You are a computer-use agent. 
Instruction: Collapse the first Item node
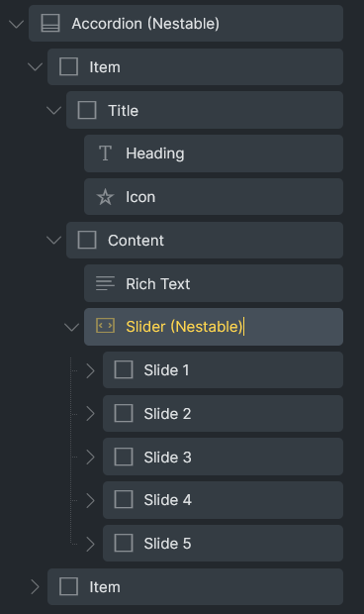pyautogui.click(x=35, y=67)
